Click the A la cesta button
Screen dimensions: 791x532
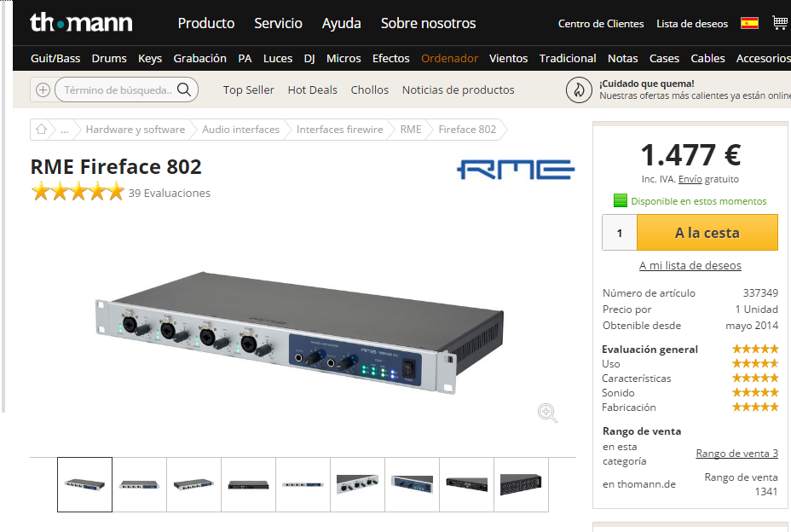point(707,233)
